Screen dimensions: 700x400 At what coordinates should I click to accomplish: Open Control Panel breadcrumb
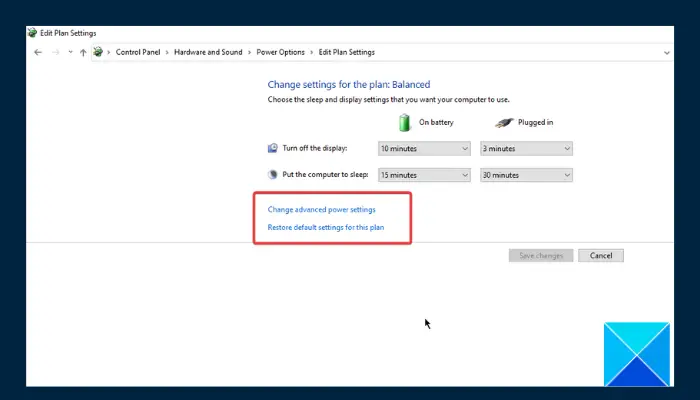click(138, 52)
